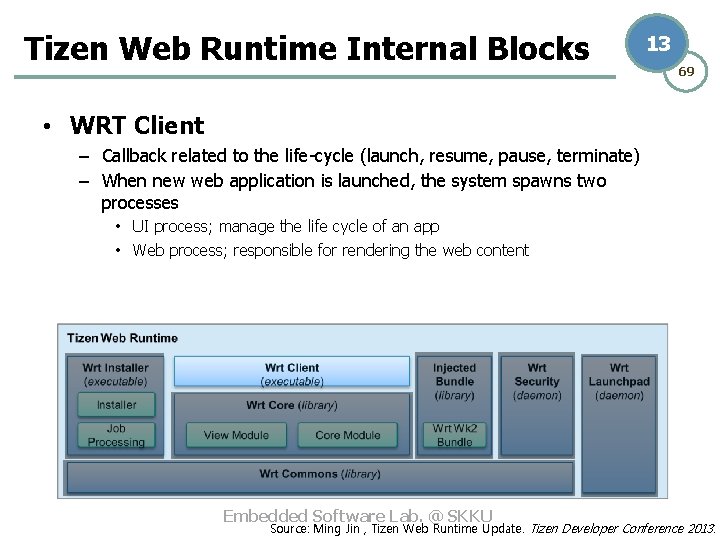
Task: Click the 'Tizen Web Runtime' diagram label
Action: pyautogui.click(x=122, y=338)
